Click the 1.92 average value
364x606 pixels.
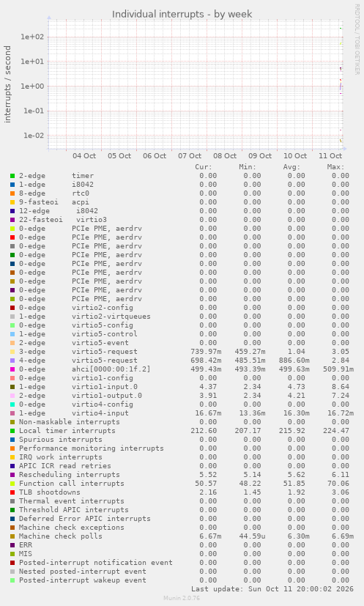[x=297, y=492]
